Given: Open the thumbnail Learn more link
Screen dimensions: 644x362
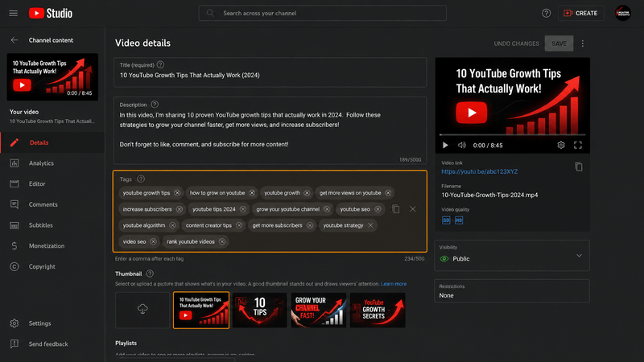Looking at the screenshot, I should click(394, 284).
